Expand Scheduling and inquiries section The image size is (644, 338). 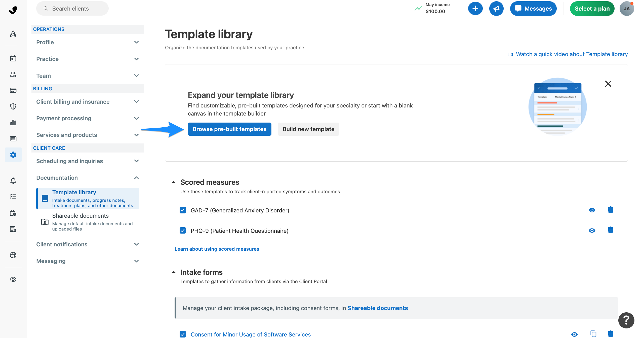(x=88, y=161)
